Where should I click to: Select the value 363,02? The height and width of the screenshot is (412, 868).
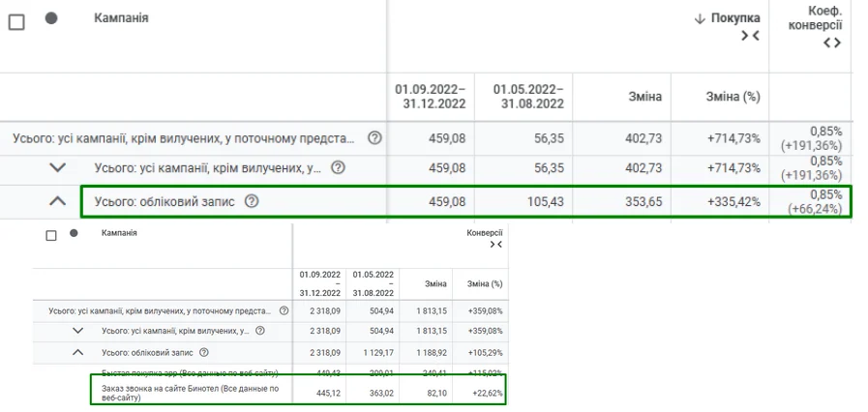coord(381,394)
